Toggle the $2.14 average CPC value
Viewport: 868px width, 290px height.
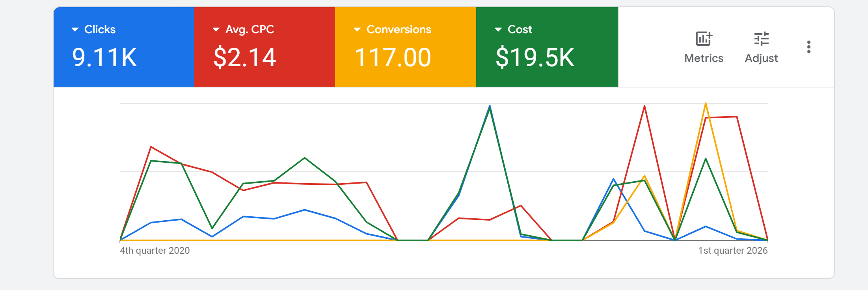(245, 58)
